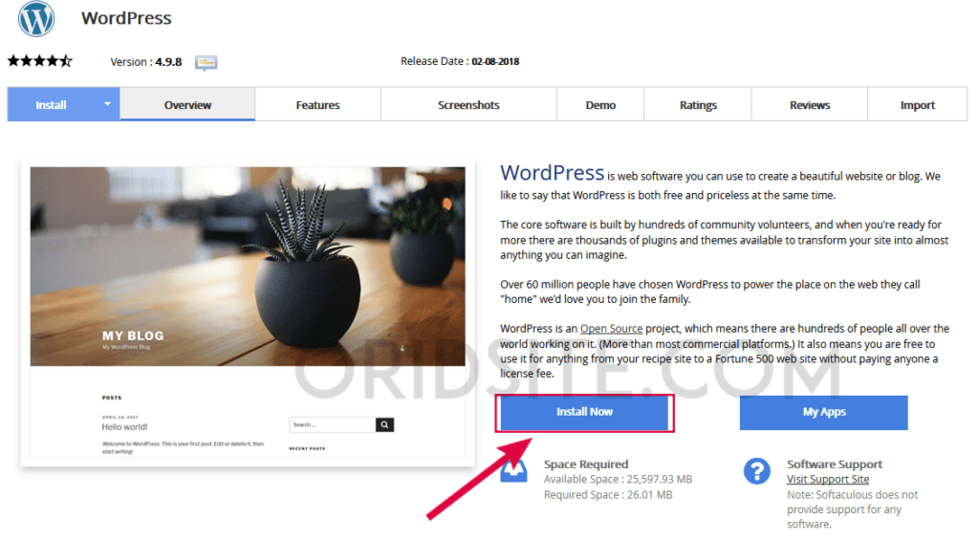Screen dimensions: 979x560
Task: Click the star rating icons
Action: pos(40,61)
